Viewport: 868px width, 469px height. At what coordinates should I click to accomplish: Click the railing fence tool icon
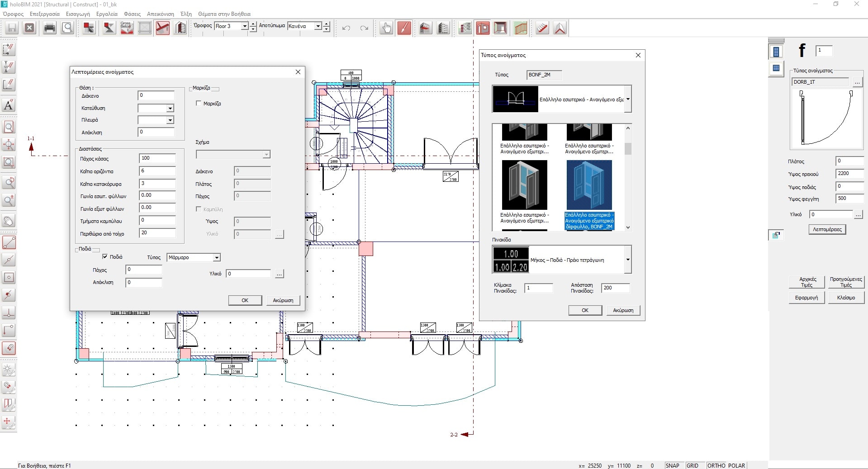(x=521, y=28)
